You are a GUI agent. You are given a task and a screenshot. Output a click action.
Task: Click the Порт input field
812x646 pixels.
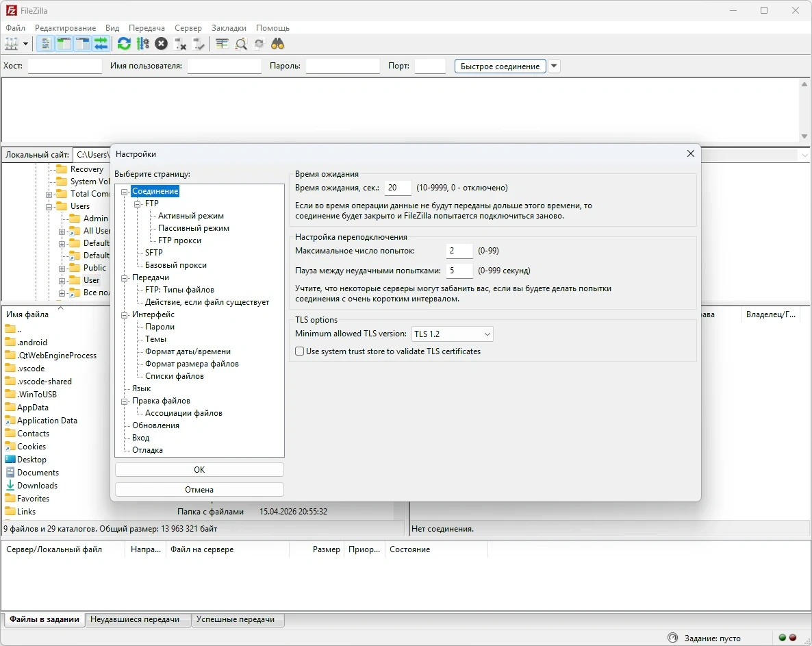click(x=431, y=66)
